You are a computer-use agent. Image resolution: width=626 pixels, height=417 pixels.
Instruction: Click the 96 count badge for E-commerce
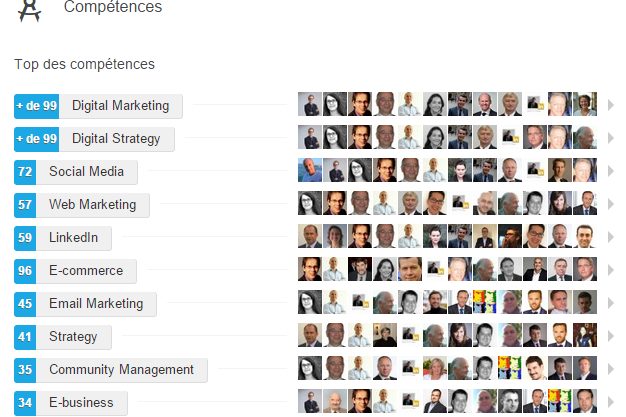tap(25, 271)
